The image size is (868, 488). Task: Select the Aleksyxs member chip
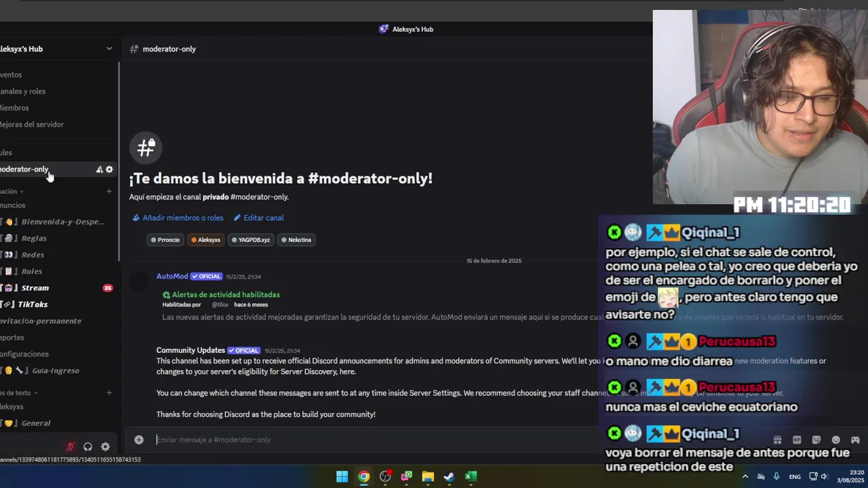pos(205,239)
